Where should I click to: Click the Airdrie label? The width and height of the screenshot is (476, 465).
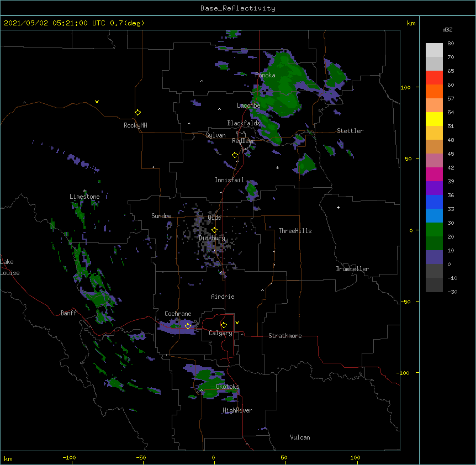coord(223,297)
